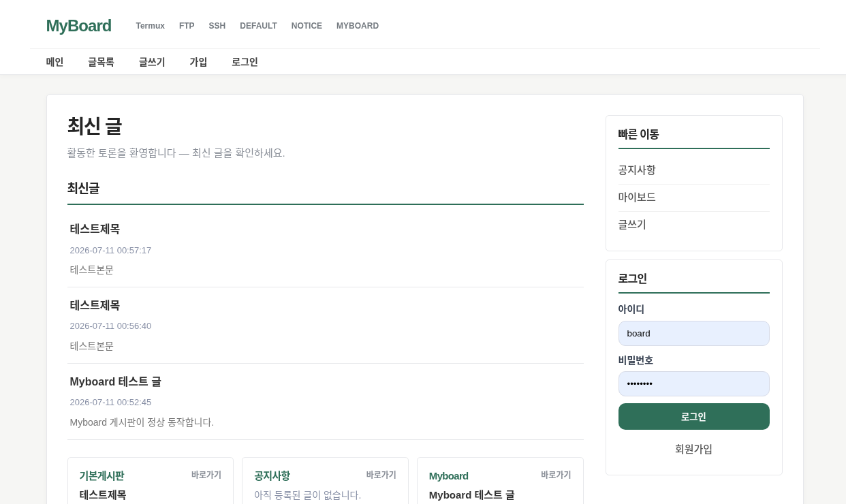Focus the 비밀번호 password field

[x=693, y=383]
